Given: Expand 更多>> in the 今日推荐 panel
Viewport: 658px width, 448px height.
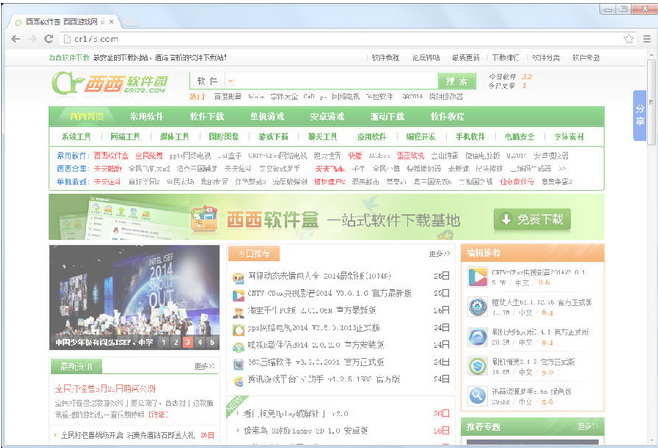Looking at the screenshot, I should pos(439,254).
